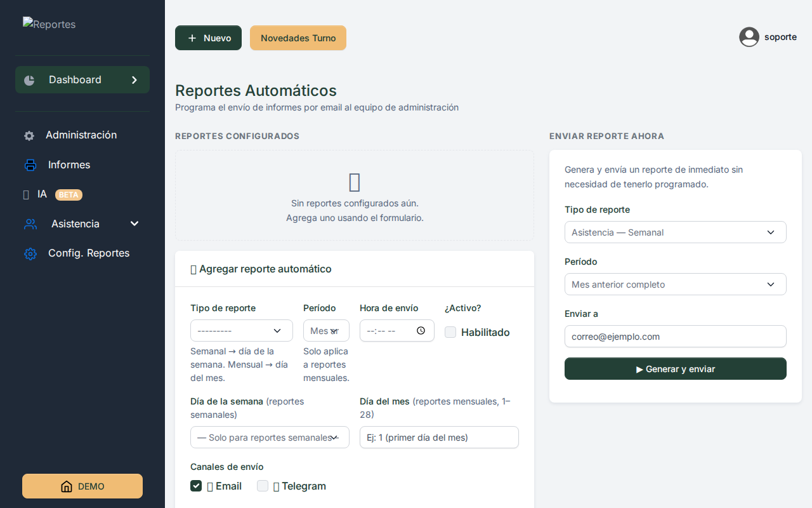812x508 pixels.
Task: Open Config. Reportes in the sidebar
Action: point(82,253)
